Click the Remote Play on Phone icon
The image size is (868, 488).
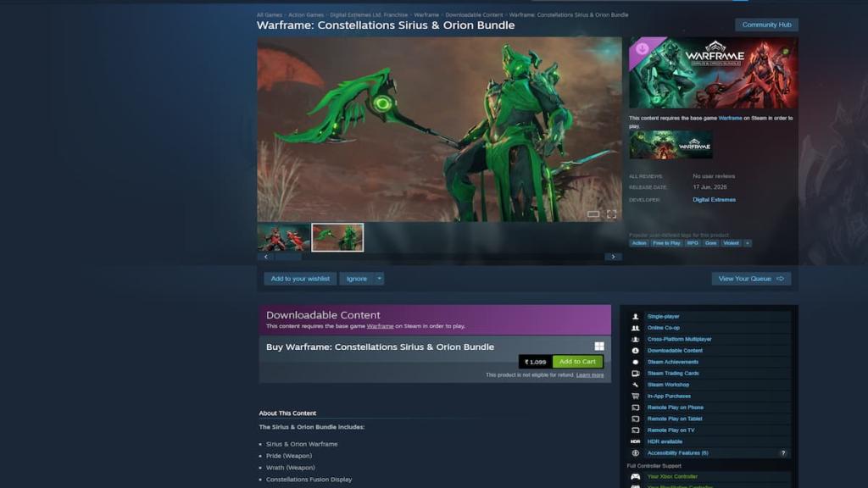635,408
